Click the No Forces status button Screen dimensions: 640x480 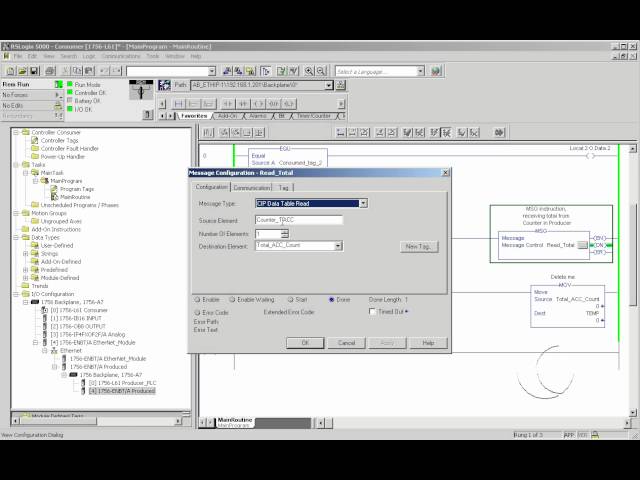31,95
